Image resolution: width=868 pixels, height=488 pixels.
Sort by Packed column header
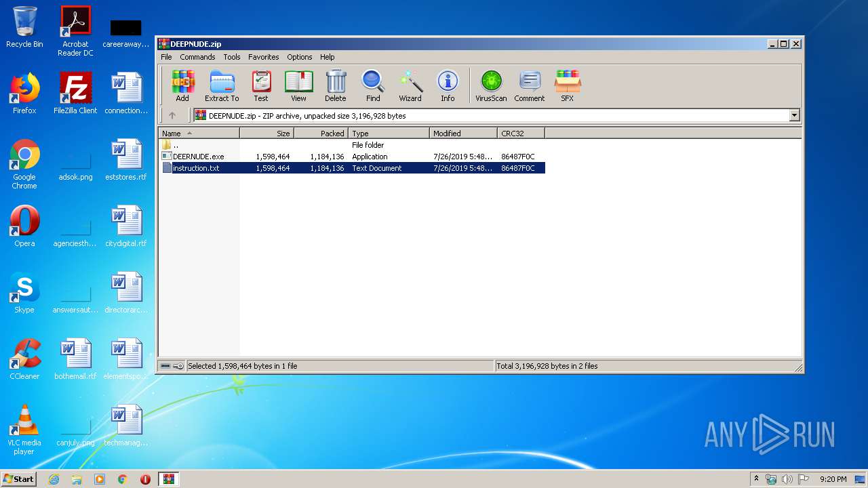pos(321,134)
